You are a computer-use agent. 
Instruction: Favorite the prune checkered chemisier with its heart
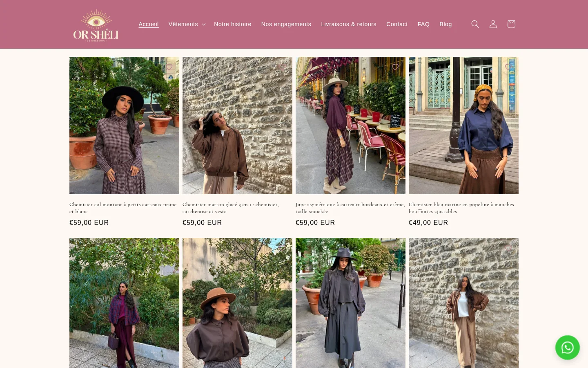169,67
